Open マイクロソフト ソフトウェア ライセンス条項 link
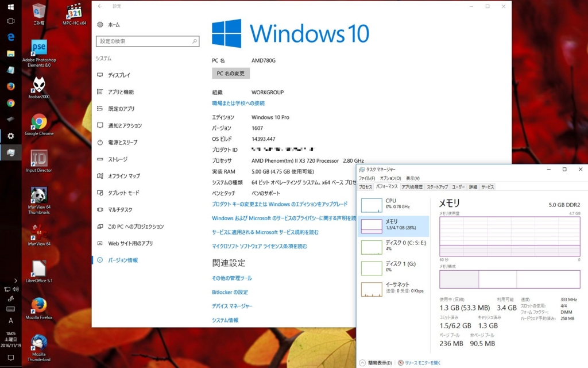Image resolution: width=588 pixels, height=368 pixels. (x=259, y=246)
